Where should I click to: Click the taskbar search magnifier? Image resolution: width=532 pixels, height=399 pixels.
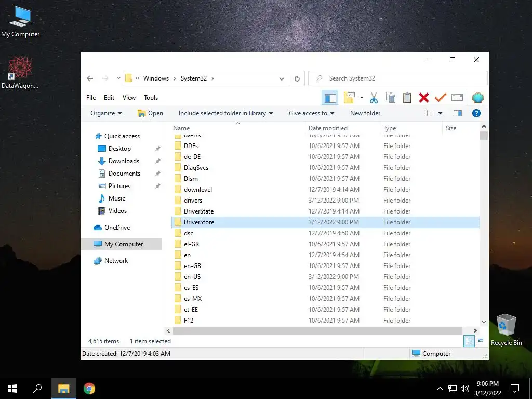37,389
